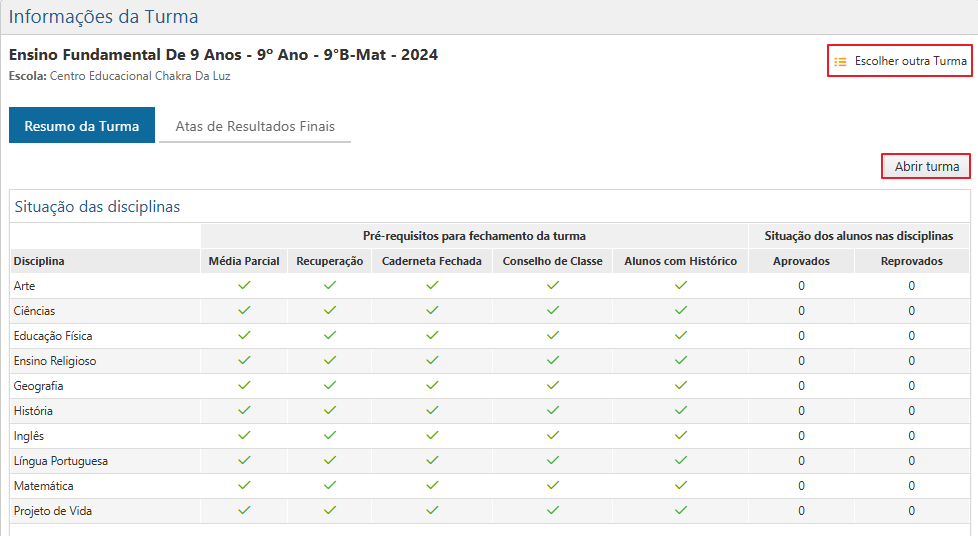This screenshot has width=978, height=536.
Task: Click the Recuperação checkmark for Ciências
Action: tap(330, 310)
